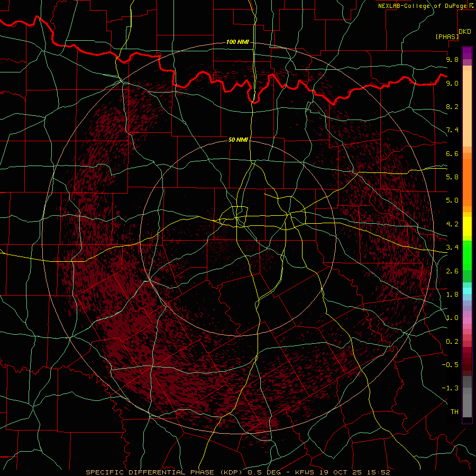This screenshot has width=476, height=476.
Task: Pick the peach band of the color scale
Action: coord(467,108)
